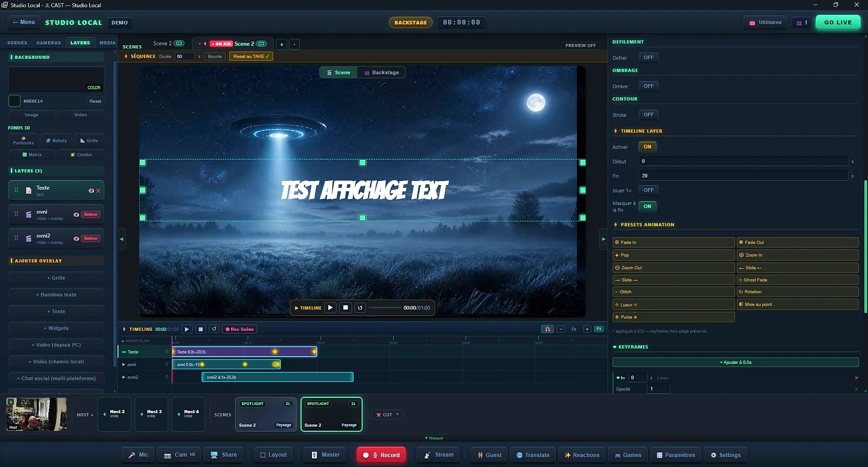This screenshot has height=467, width=868.
Task: Disable Masquer à la fin toggle
Action: (x=647, y=206)
